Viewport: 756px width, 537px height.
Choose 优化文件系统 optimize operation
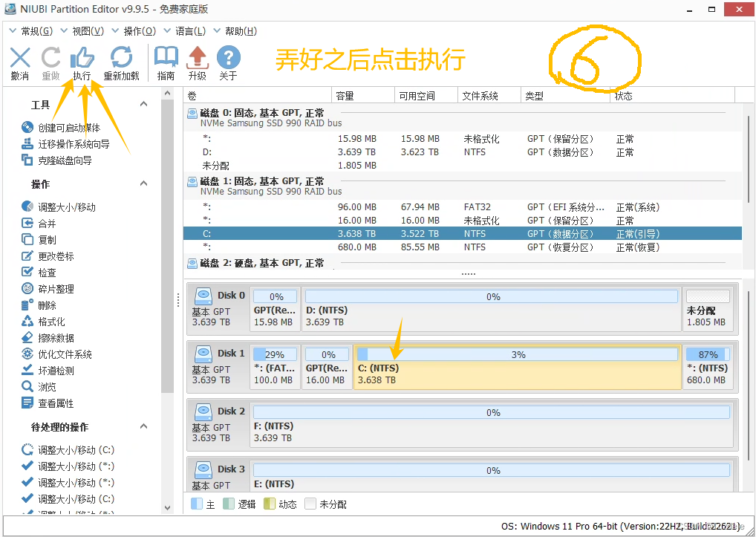(x=56, y=355)
